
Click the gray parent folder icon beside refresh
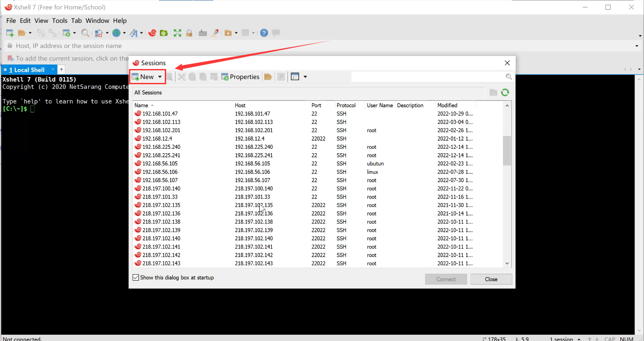493,92
